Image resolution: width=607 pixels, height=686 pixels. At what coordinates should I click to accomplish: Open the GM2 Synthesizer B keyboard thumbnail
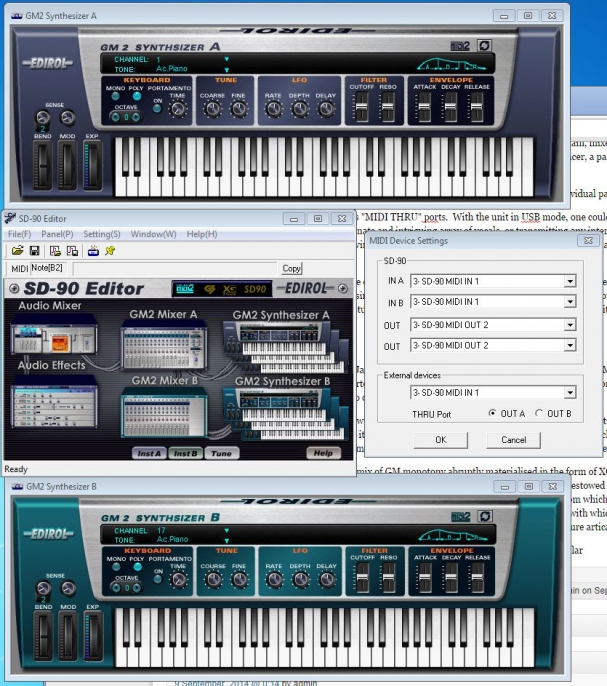(x=284, y=413)
